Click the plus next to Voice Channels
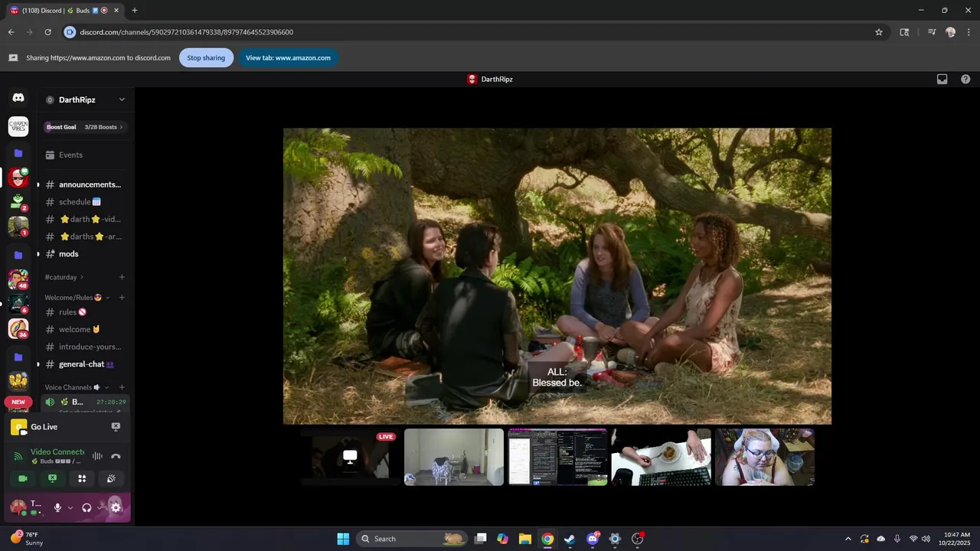This screenshot has width=980, height=551. 122,387
